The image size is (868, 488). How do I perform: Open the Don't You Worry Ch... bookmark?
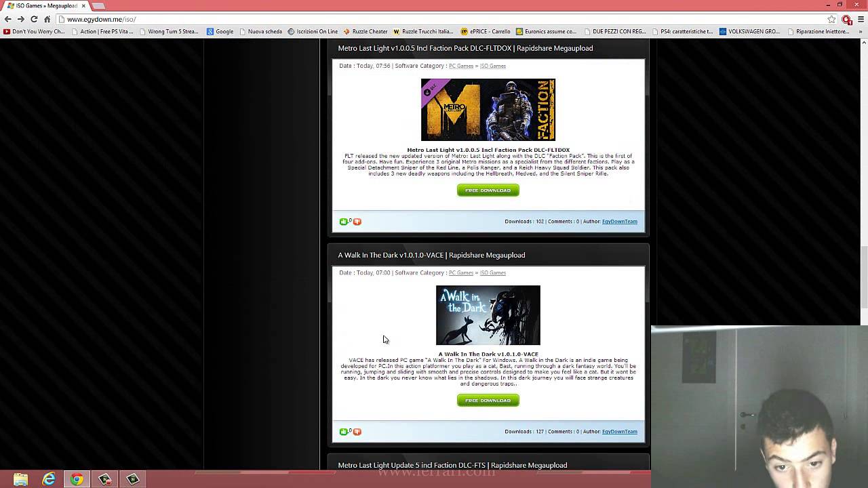pos(34,31)
